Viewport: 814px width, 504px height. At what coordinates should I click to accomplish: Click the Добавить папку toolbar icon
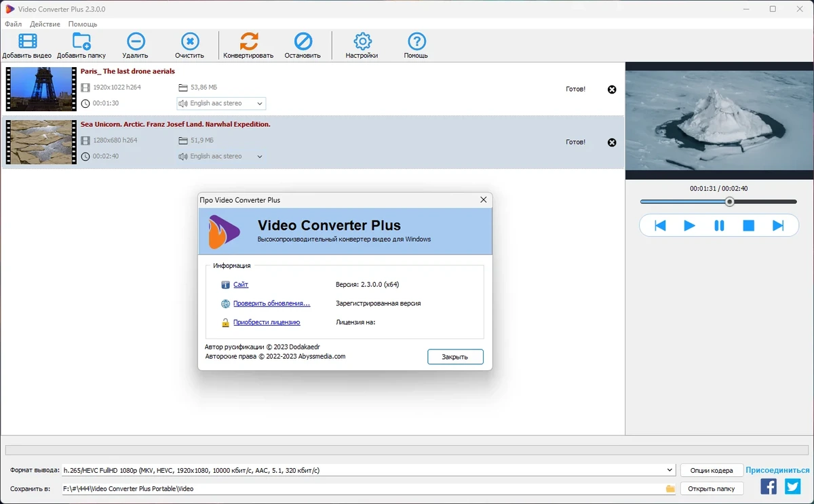(81, 41)
